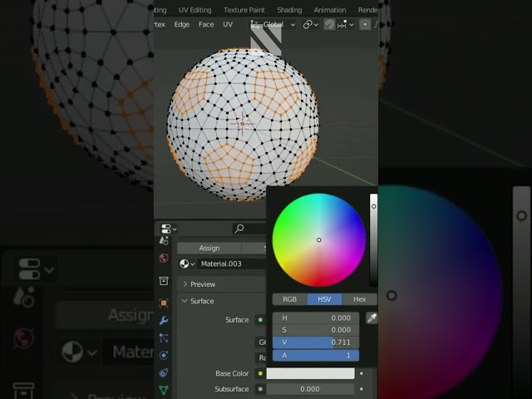This screenshot has height=399, width=532.
Task: Open the Physics properties tab
Action: (x=164, y=355)
